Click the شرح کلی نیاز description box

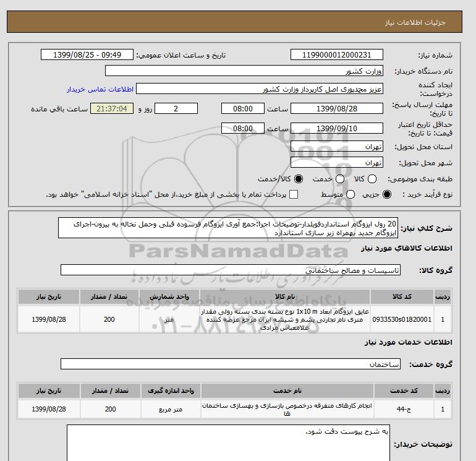point(228,228)
